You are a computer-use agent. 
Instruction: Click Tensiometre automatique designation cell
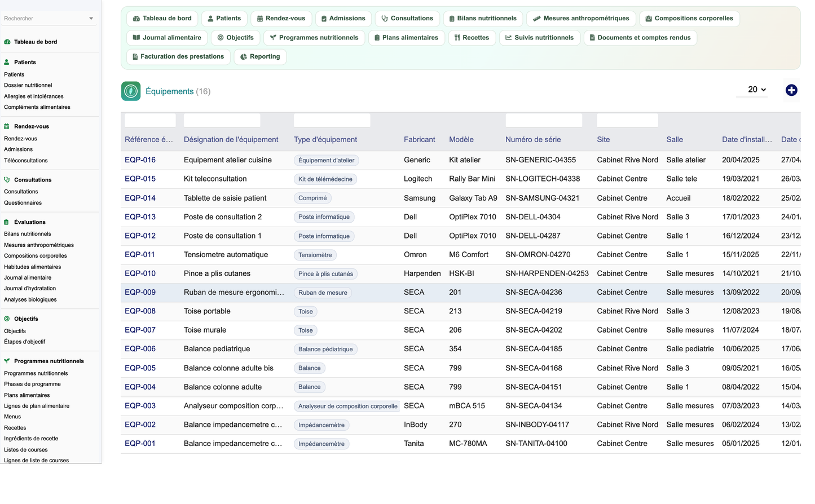pyautogui.click(x=226, y=255)
